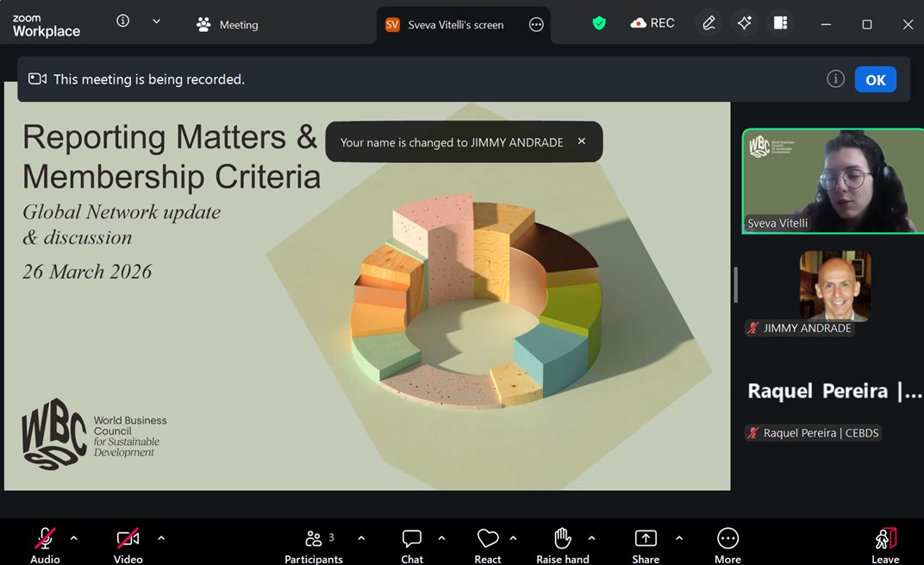The image size is (924, 565).
Task: Open the meeting info icon
Action: pos(122,22)
